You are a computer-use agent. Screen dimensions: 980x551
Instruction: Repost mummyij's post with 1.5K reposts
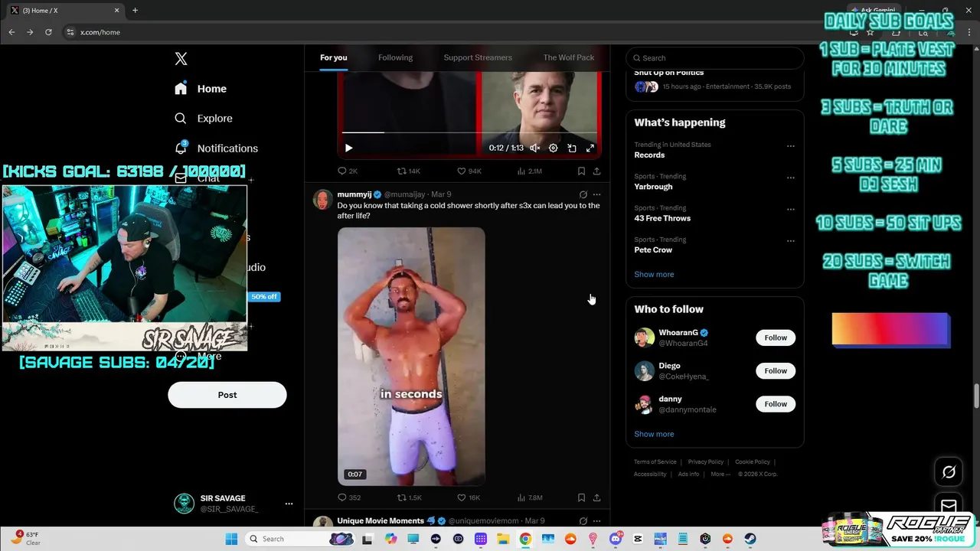(x=409, y=497)
